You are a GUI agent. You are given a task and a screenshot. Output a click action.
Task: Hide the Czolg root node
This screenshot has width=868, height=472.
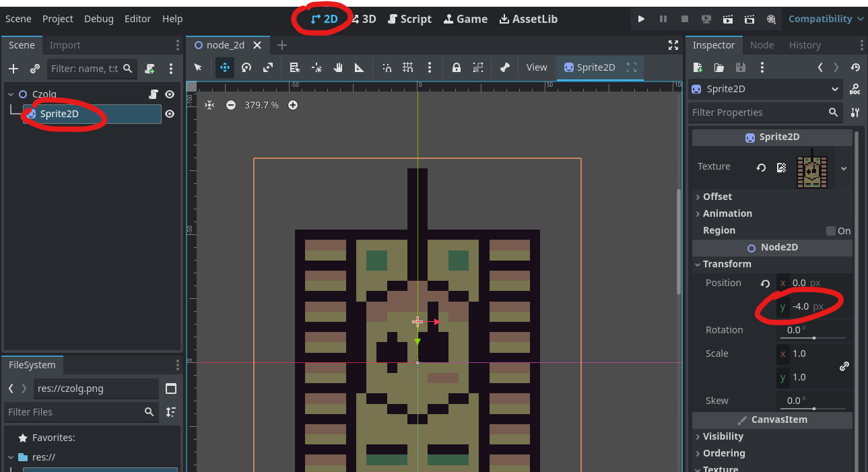point(170,94)
